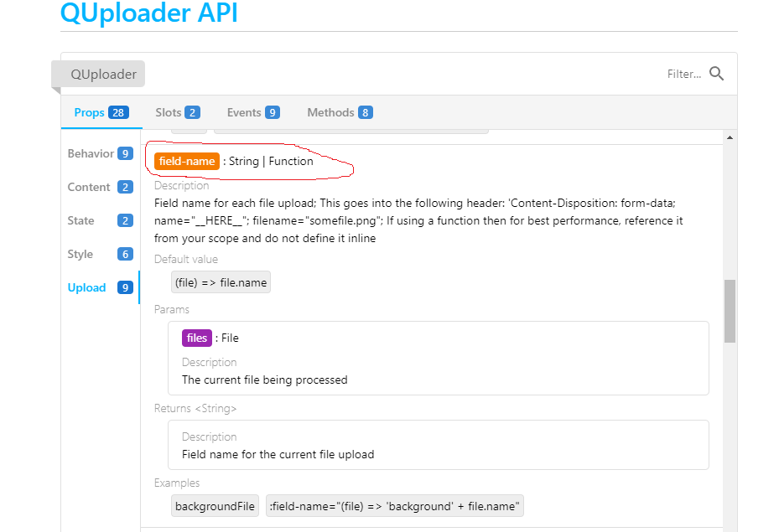Image resolution: width=779 pixels, height=532 pixels.
Task: Click the Behavior count badge showing 9
Action: (126, 153)
